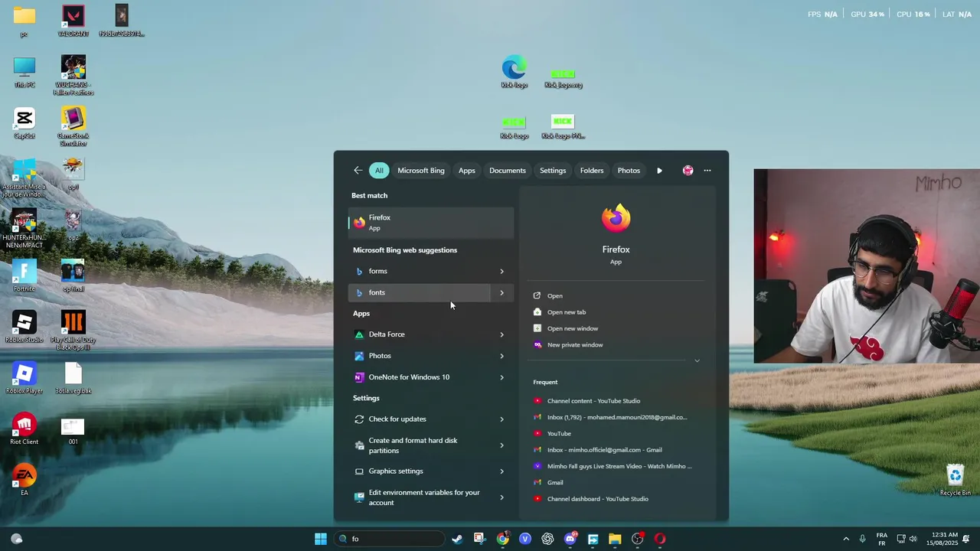The image size is (980, 551).
Task: Expand the forms suggestion arrow
Action: (502, 271)
